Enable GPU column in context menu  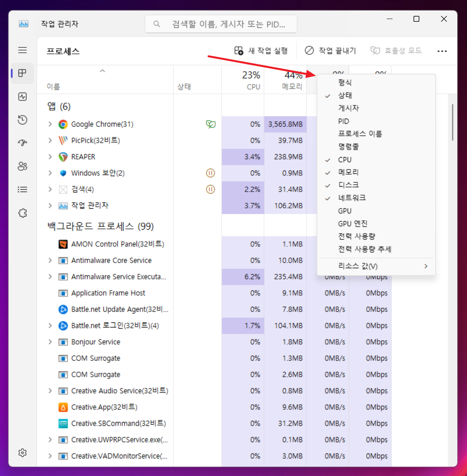376,211
